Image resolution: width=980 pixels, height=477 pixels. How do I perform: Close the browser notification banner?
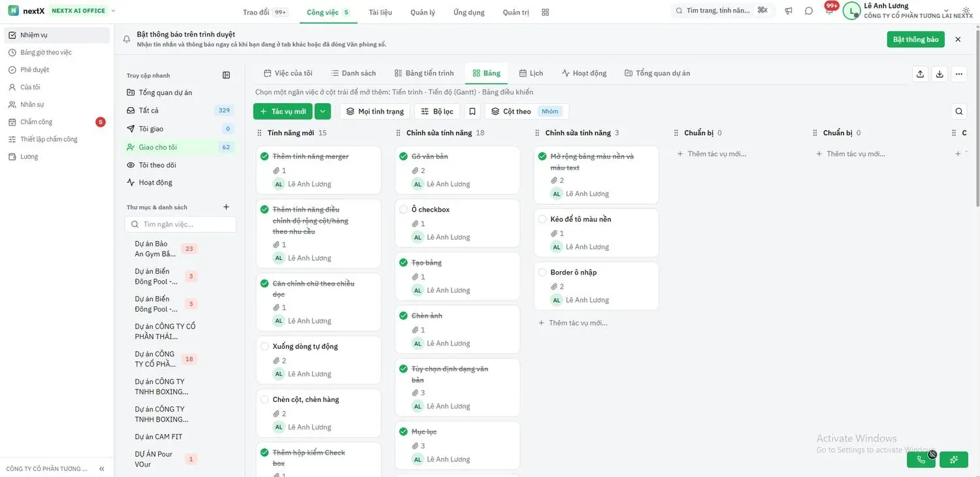958,39
